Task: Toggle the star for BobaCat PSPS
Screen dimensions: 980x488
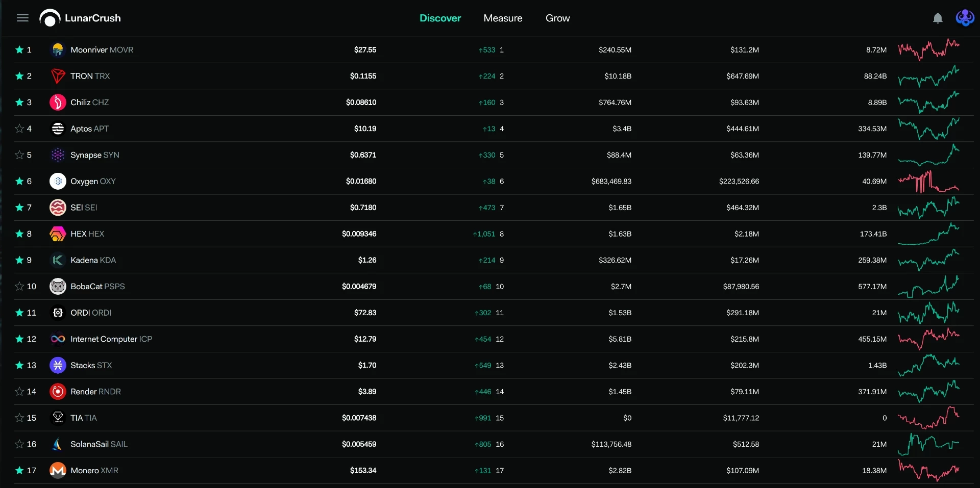Action: pos(19,286)
